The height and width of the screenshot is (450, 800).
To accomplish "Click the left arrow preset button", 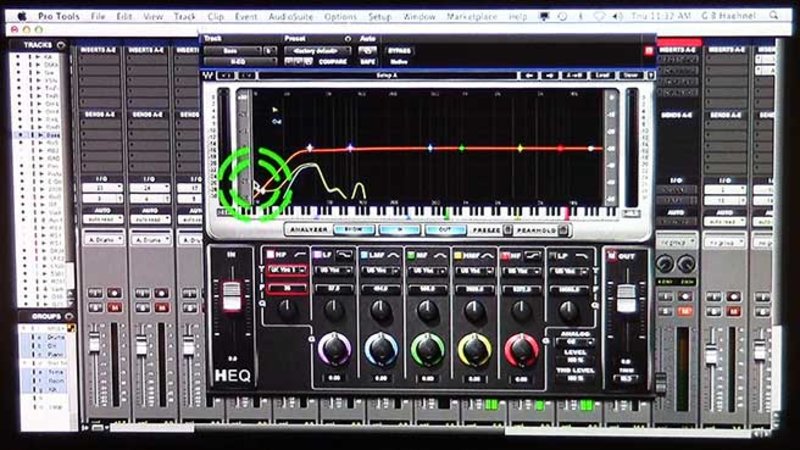I will (529, 76).
